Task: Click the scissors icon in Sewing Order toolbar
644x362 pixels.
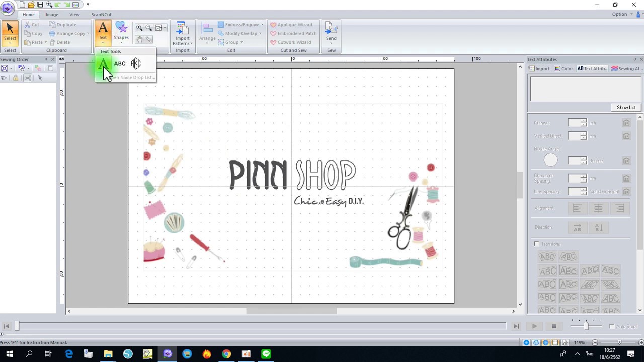Action: point(28,78)
